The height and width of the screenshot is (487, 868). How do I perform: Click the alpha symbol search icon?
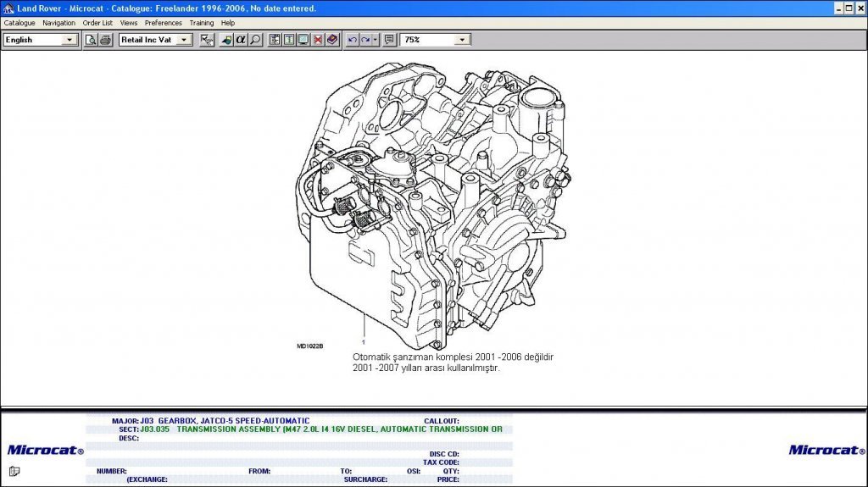241,40
